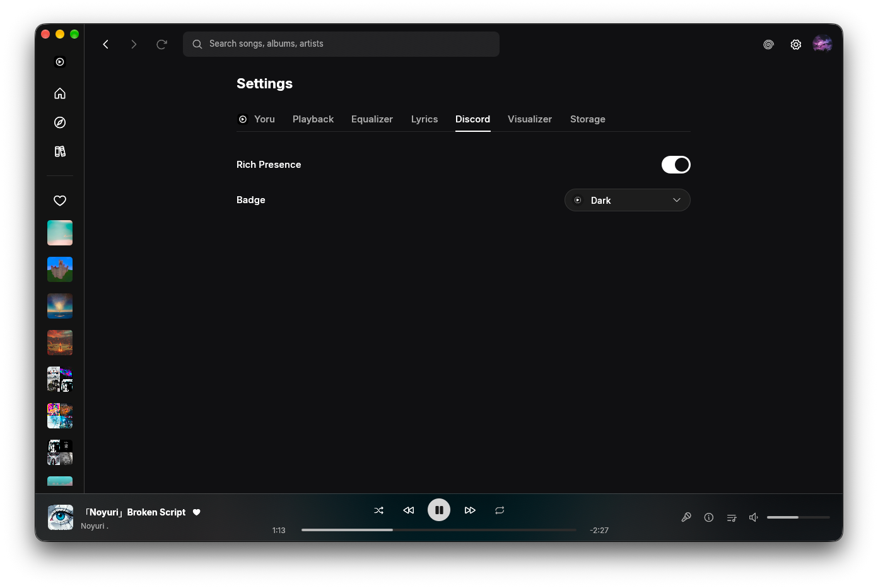Switch to the Playback tab
Screen dimensions: 878x588
click(313, 119)
